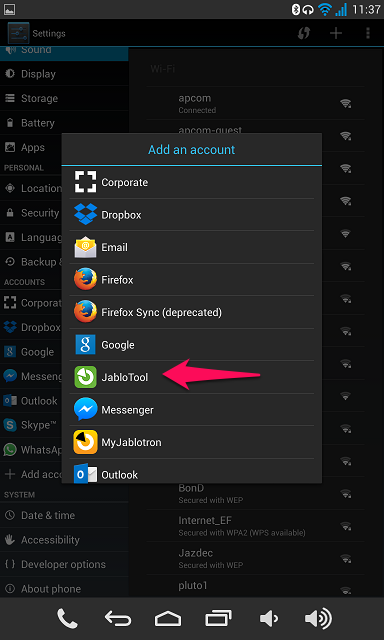Open Accessibility settings in the sidebar
The width and height of the screenshot is (384, 640).
point(64,540)
